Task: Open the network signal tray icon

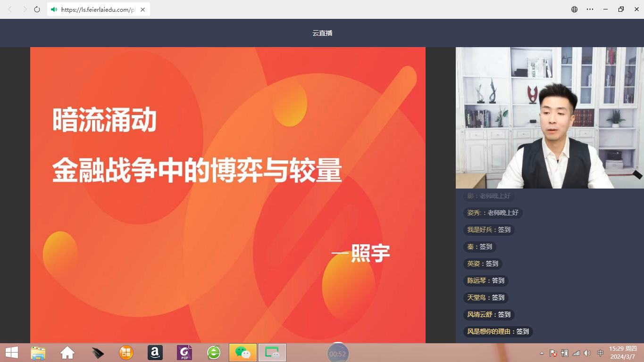Action: click(x=576, y=353)
